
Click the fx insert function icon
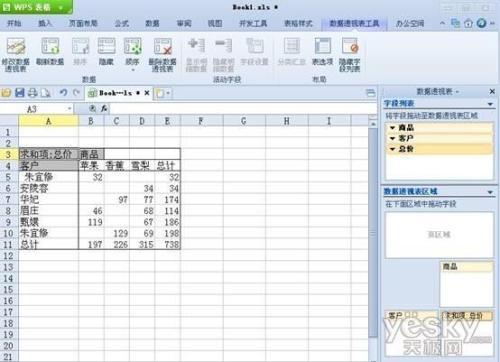coord(104,109)
